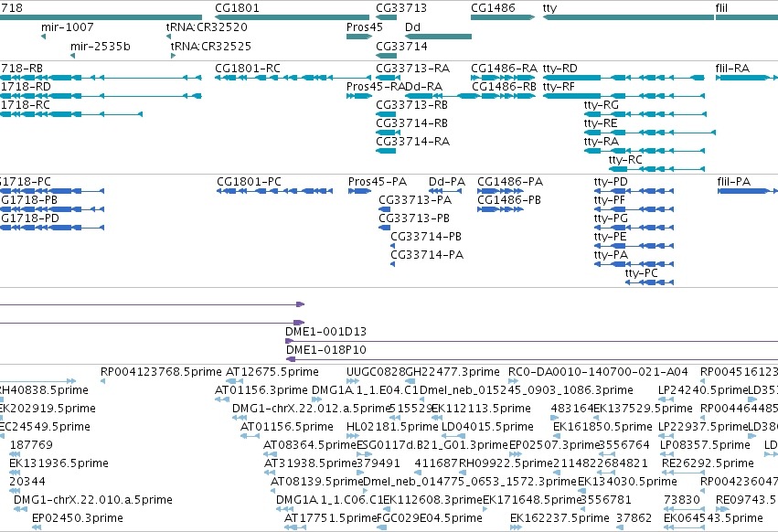The image size is (778, 532).
Task: Select transcript CG33713-RB
Action: 386,114
